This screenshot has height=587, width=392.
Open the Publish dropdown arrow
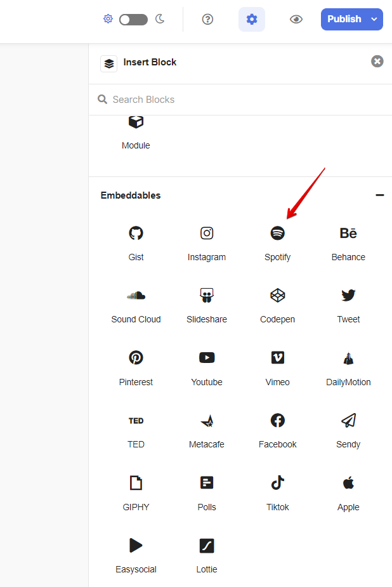pyautogui.click(x=374, y=19)
